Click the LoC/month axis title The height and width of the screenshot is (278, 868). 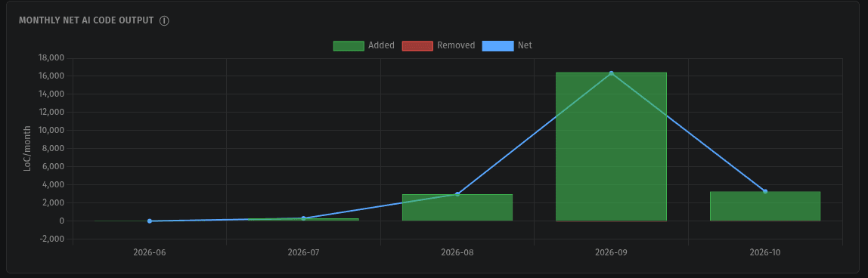[x=26, y=148]
